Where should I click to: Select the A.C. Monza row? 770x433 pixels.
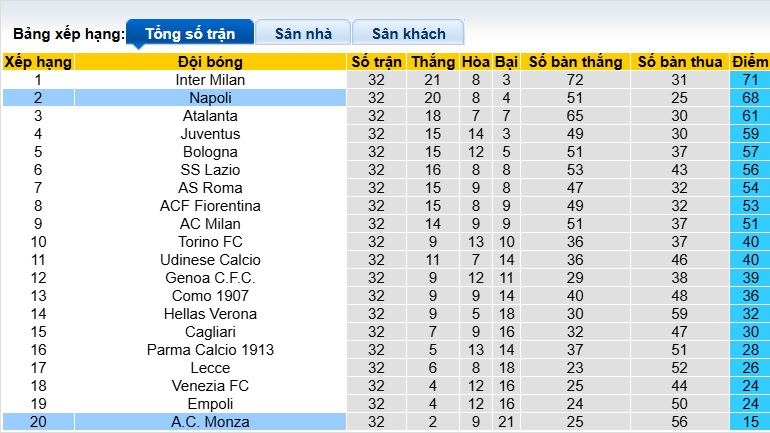210,422
